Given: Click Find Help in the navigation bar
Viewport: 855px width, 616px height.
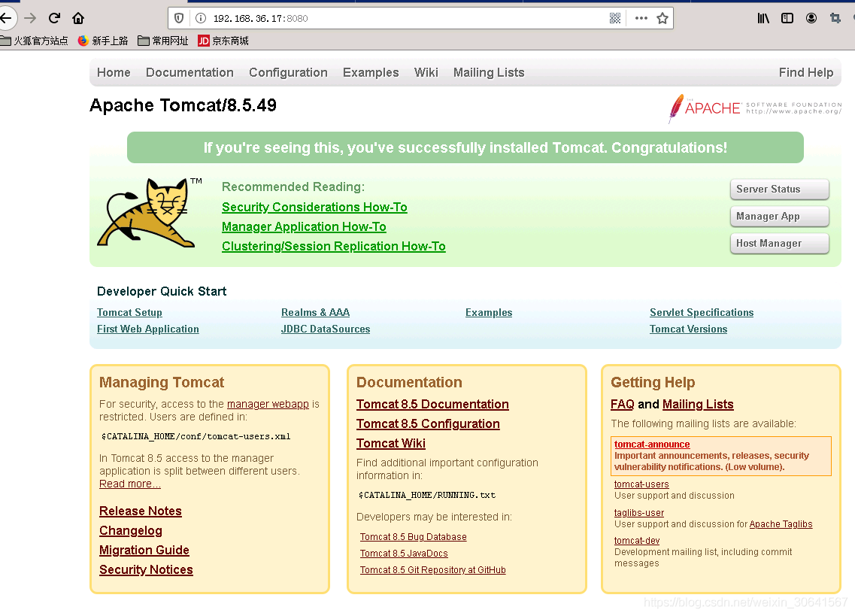Looking at the screenshot, I should point(806,72).
